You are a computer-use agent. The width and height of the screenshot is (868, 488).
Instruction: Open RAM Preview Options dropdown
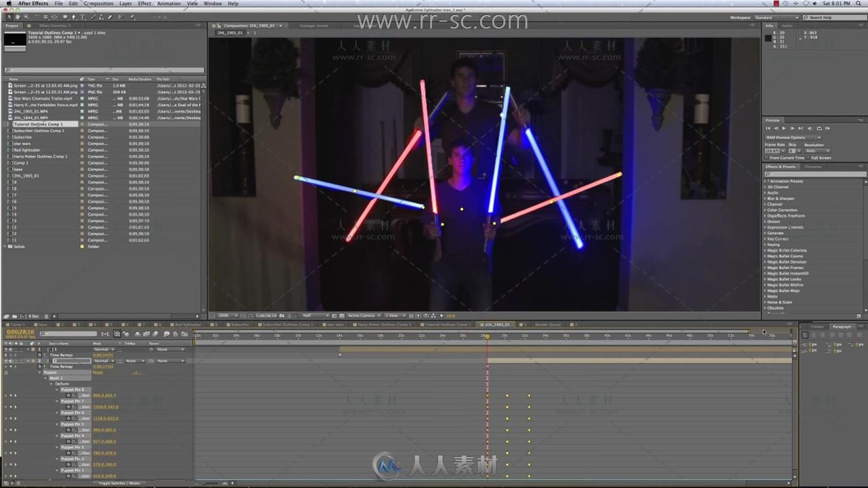[793, 138]
